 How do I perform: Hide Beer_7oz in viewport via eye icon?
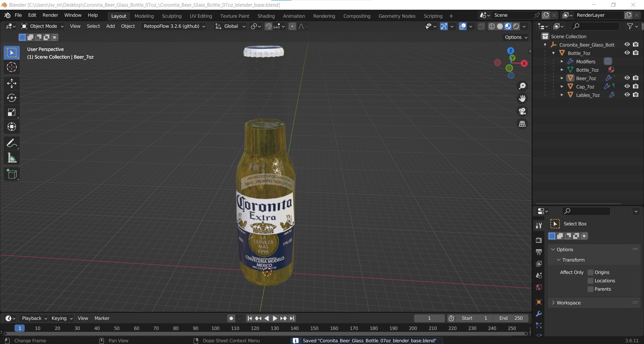point(627,78)
